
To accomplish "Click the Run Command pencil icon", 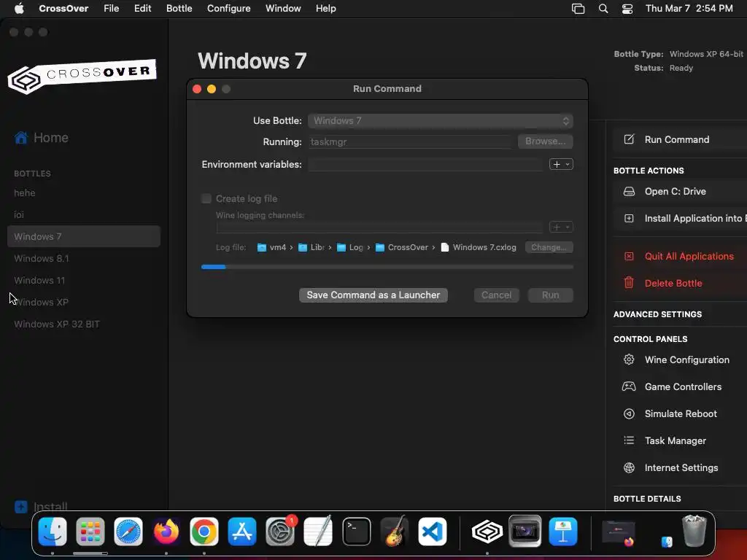I will (x=629, y=139).
